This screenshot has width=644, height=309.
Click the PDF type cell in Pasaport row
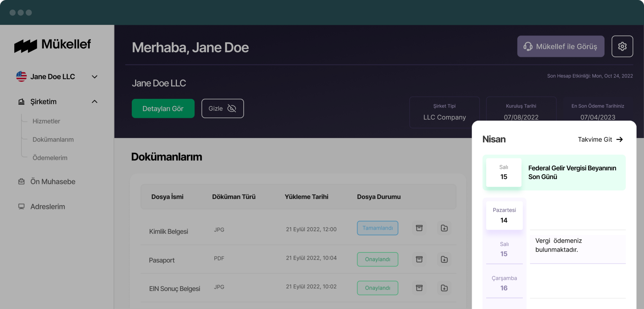point(219,258)
